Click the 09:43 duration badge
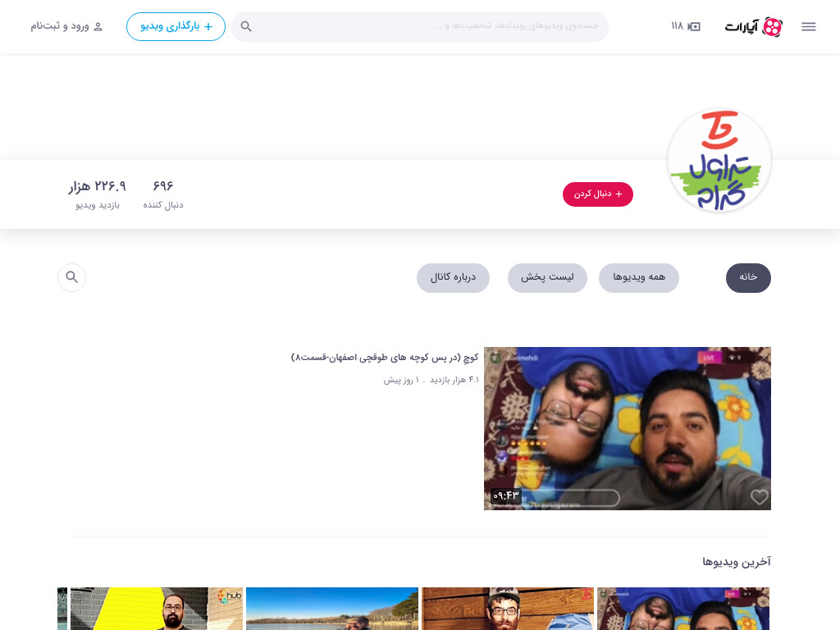840x630 pixels. pyautogui.click(x=505, y=495)
